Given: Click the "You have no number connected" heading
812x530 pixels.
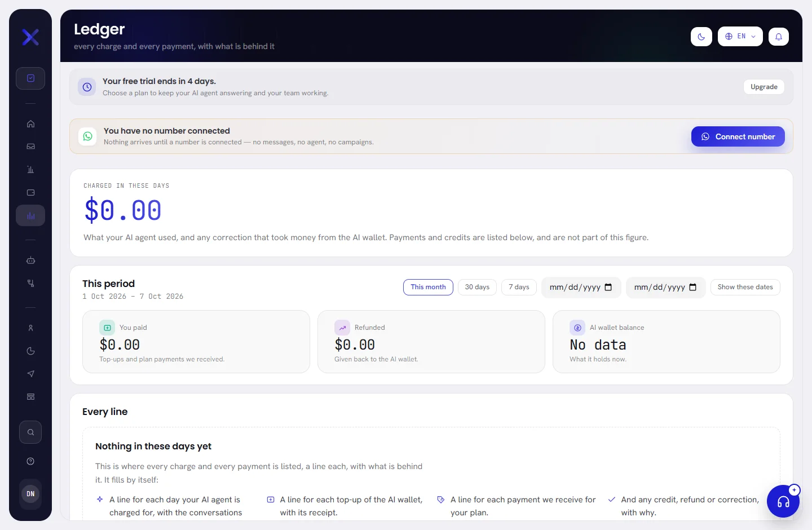Looking at the screenshot, I should (x=167, y=131).
